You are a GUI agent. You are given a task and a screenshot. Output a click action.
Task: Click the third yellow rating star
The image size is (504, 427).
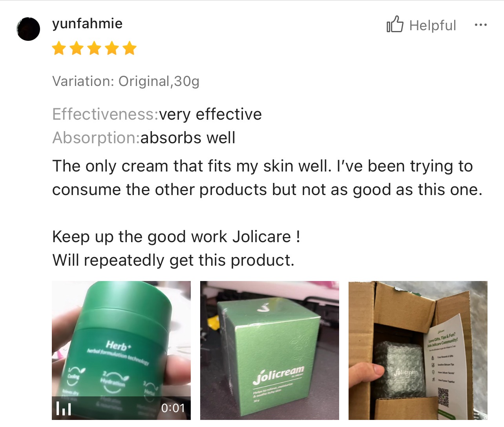coord(94,49)
